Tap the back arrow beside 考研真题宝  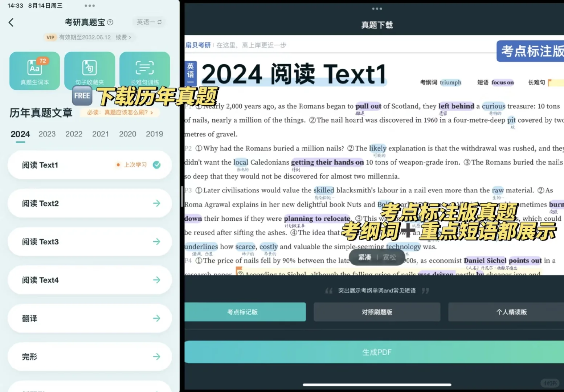coord(11,22)
